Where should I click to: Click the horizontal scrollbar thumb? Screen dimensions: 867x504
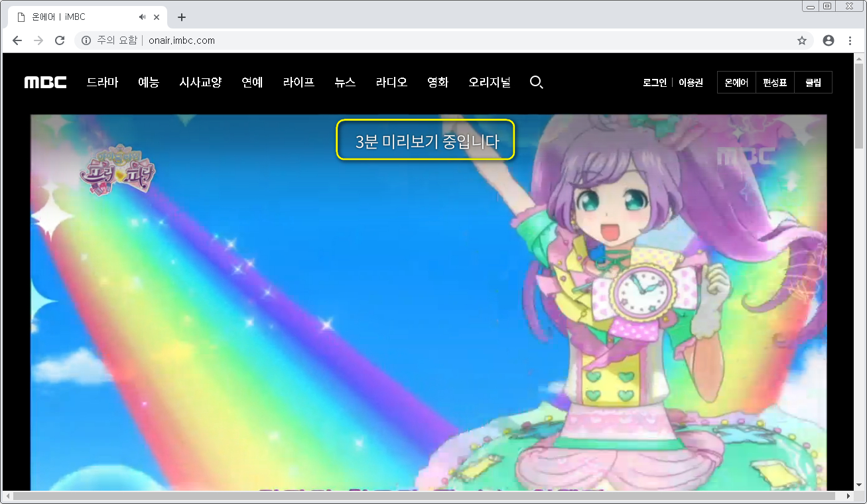coord(424,496)
